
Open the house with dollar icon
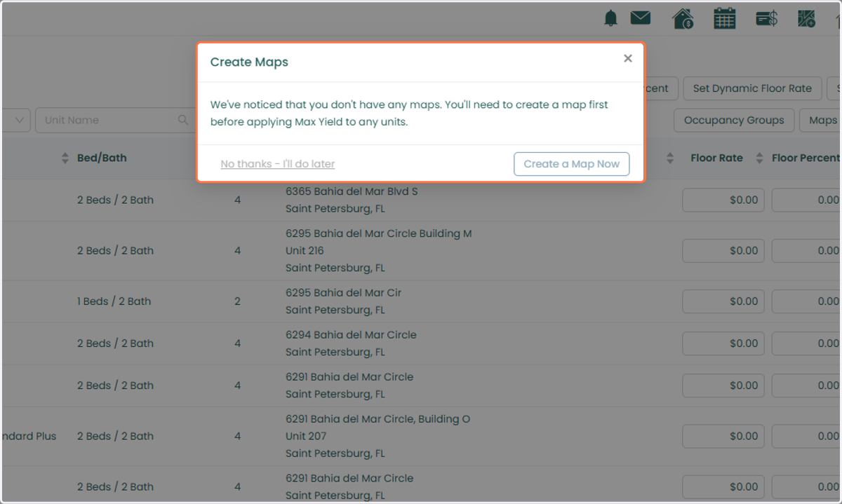(683, 19)
